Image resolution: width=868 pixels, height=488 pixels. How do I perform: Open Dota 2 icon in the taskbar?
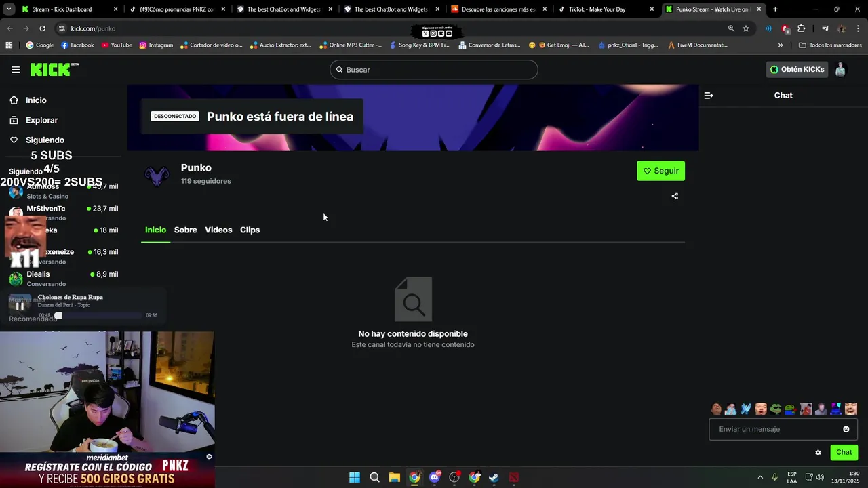(514, 477)
